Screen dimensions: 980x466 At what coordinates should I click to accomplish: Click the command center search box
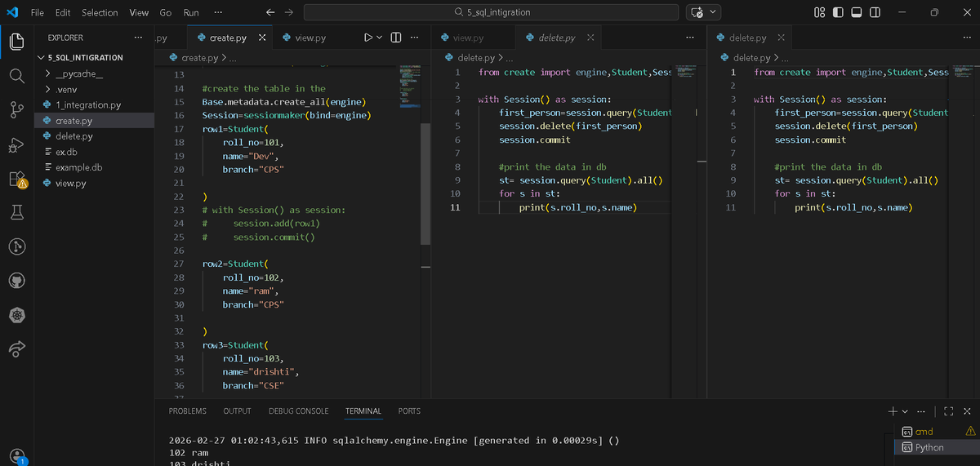(x=491, y=12)
